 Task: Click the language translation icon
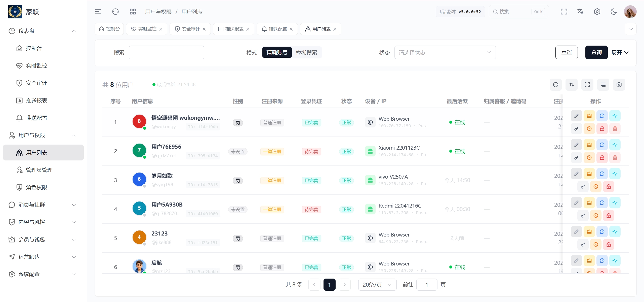[580, 12]
